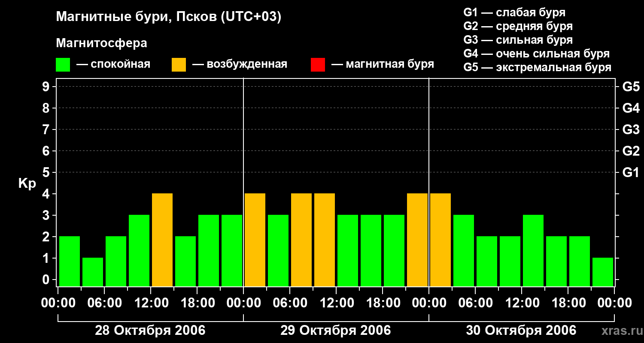Select the chart title 'Магнитные бури, Псков (UTC+03)'

[x=169, y=17]
